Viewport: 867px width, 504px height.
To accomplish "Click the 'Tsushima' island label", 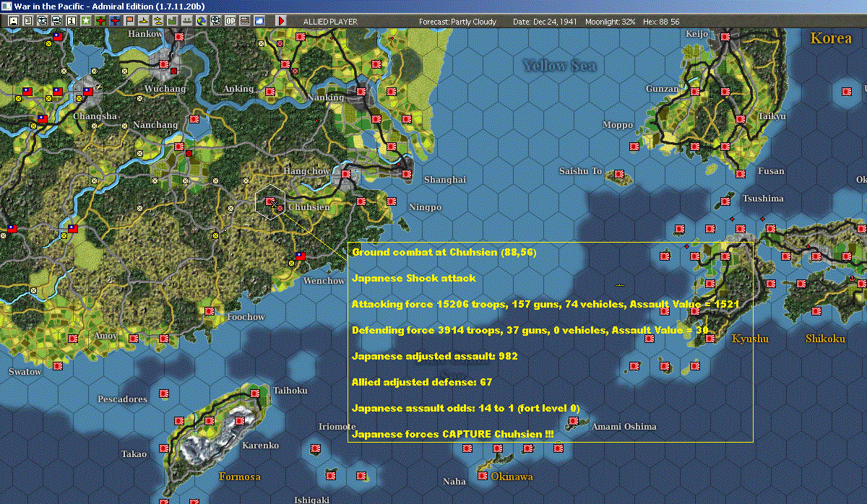I will 763,198.
